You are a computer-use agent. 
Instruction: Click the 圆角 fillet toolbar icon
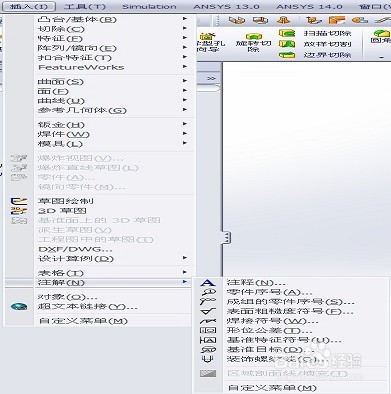click(382, 33)
